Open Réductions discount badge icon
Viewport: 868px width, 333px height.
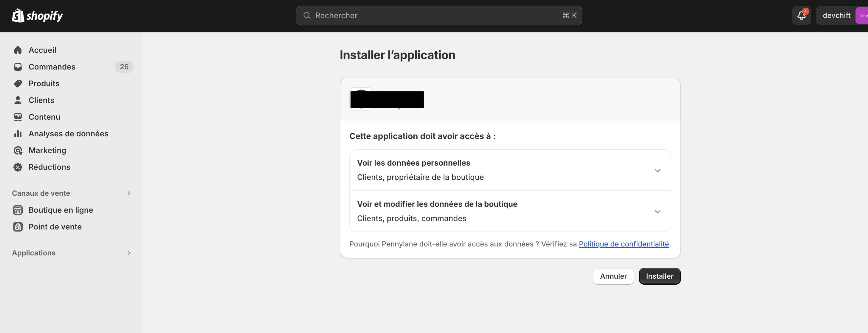18,167
